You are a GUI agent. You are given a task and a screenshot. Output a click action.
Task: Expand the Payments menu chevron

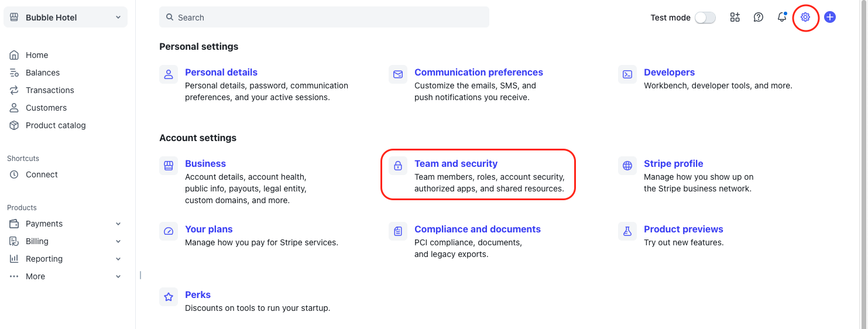pos(118,224)
